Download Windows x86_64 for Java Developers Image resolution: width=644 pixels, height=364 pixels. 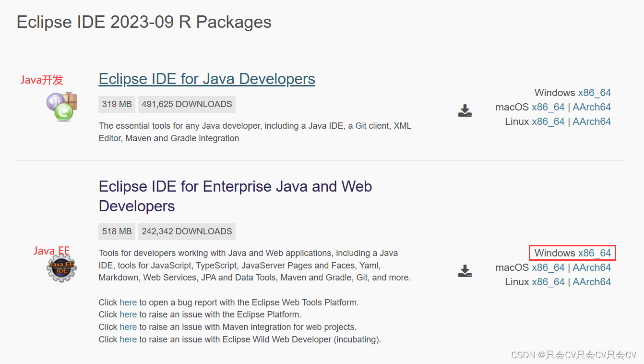pyautogui.click(x=595, y=93)
